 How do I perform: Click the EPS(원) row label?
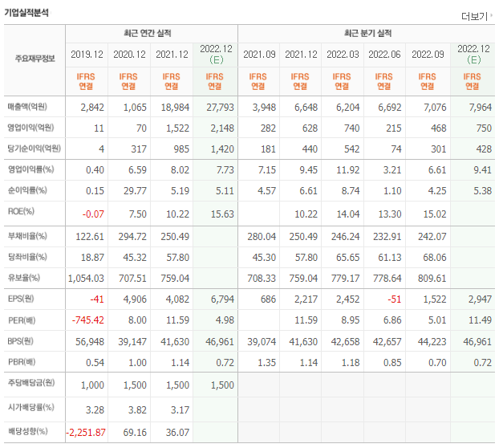coord(21,299)
